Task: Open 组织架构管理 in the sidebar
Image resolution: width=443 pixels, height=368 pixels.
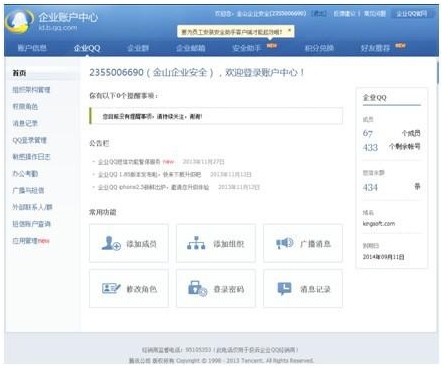Action: tap(31, 90)
